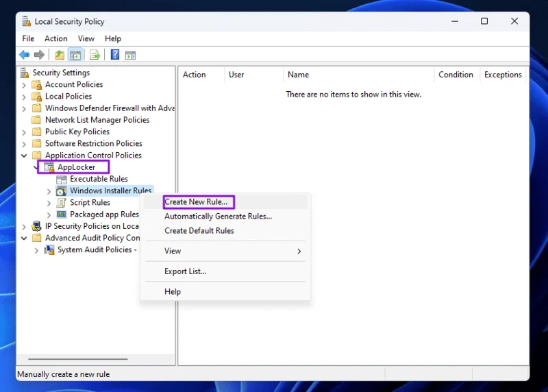Sort by the Action column header
Viewport: 548px width, 392px height.
click(201, 75)
